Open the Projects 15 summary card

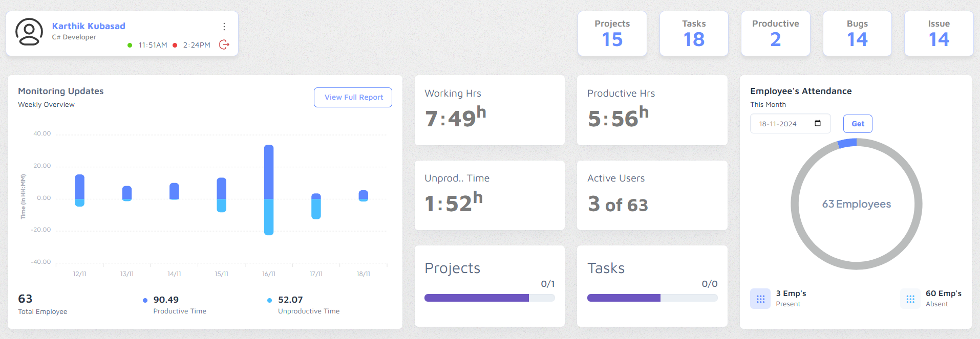pos(612,34)
